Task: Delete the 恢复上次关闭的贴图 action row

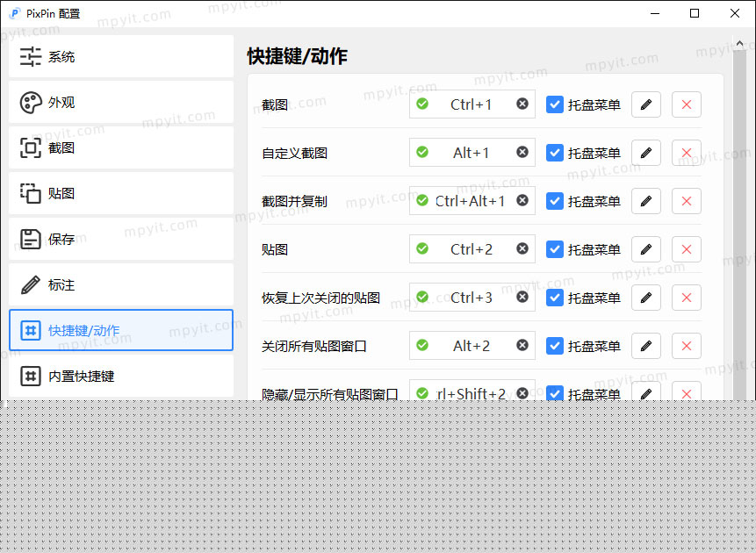Action: click(x=687, y=298)
